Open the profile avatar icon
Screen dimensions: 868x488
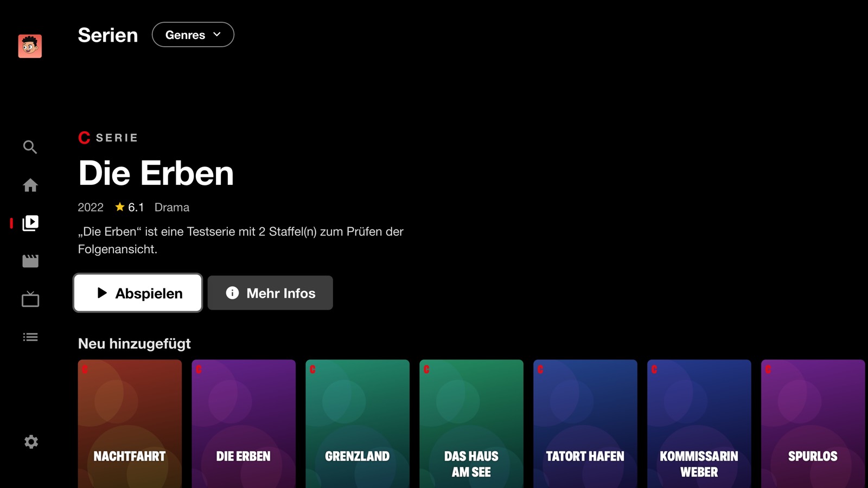coord(30,46)
